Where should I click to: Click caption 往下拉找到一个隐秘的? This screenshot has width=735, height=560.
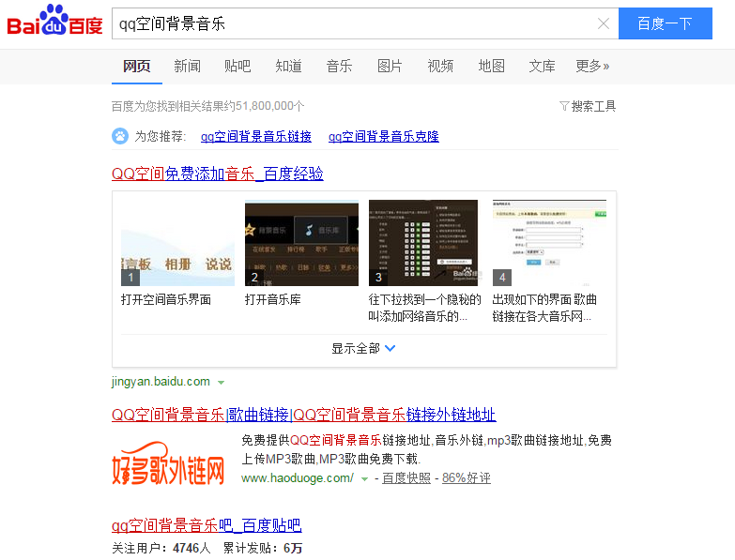click(x=424, y=299)
